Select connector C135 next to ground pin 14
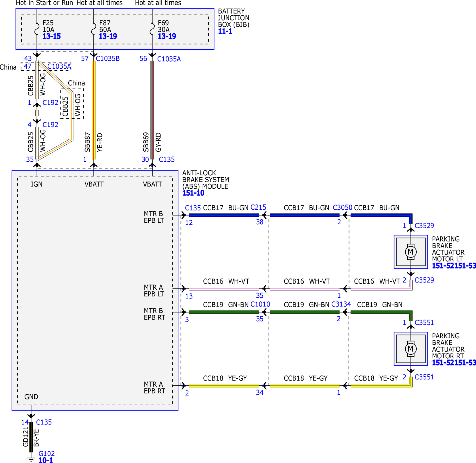The height and width of the screenshot is (463, 476). click(x=44, y=422)
